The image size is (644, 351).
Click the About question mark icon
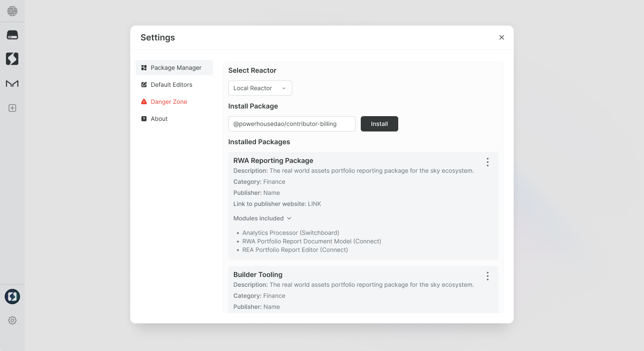pos(144,118)
